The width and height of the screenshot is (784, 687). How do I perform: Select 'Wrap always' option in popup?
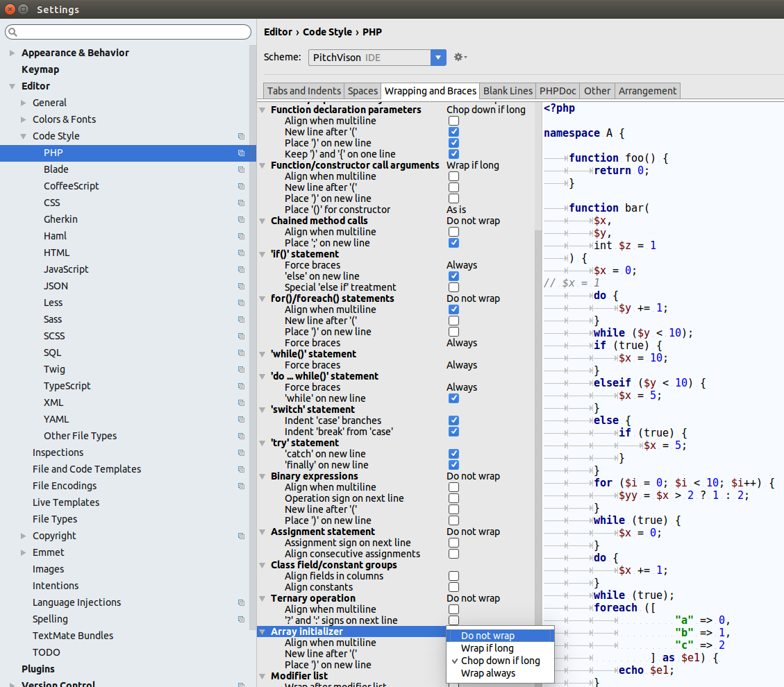point(488,673)
